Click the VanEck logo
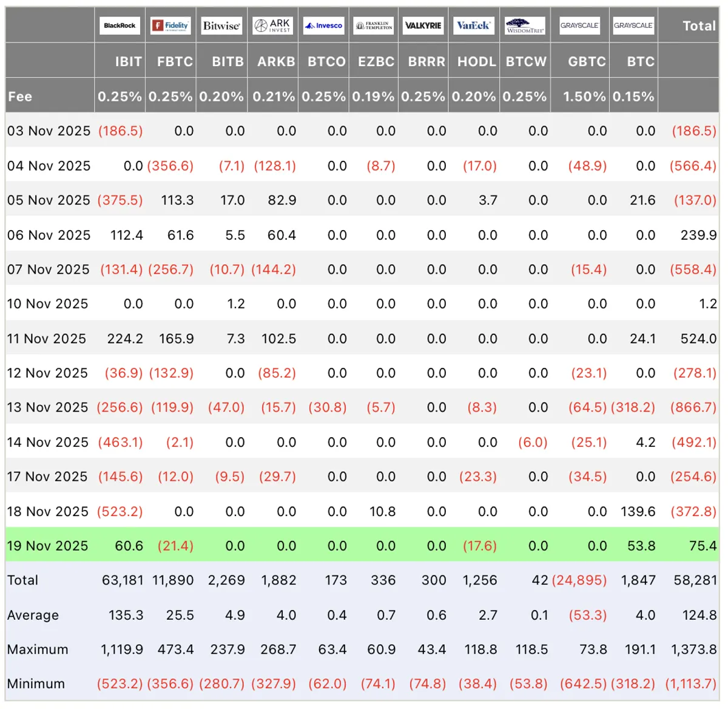 tap(474, 25)
